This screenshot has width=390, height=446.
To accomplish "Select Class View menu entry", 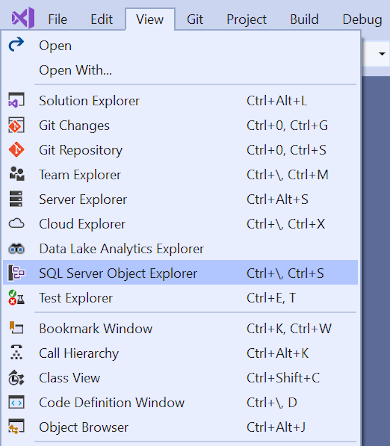I will click(x=180, y=378).
